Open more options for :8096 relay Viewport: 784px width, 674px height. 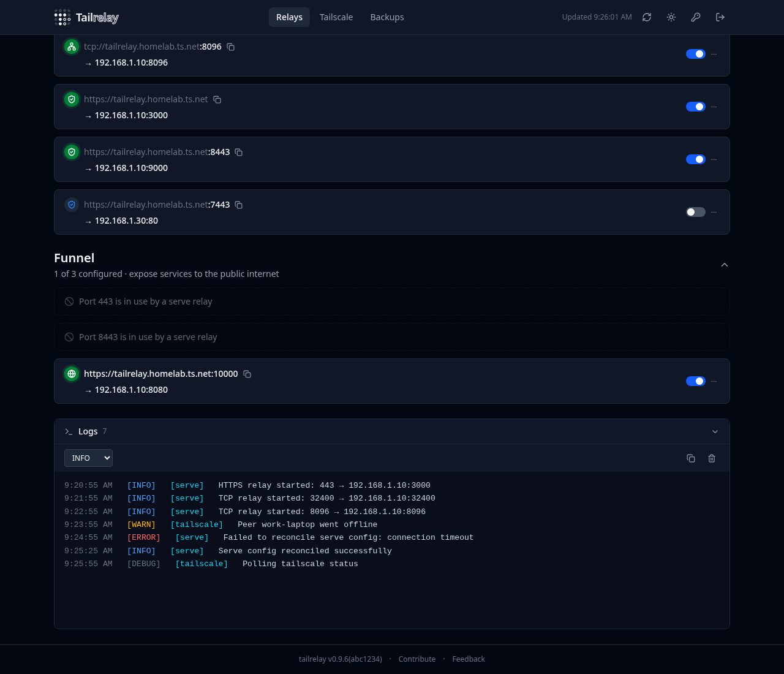[714, 54]
